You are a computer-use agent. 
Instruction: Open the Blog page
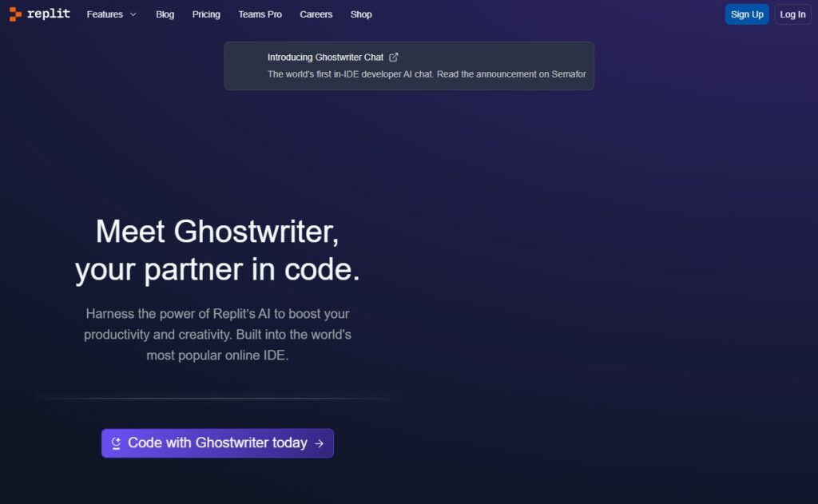(165, 14)
